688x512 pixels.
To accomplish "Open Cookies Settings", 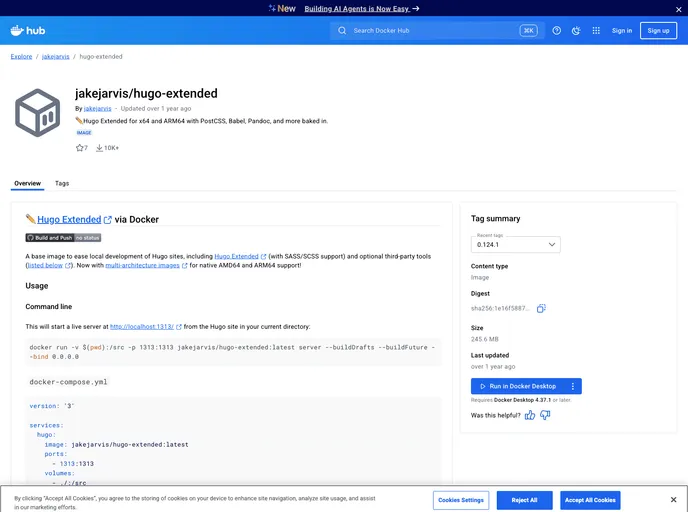I will click(x=461, y=500).
